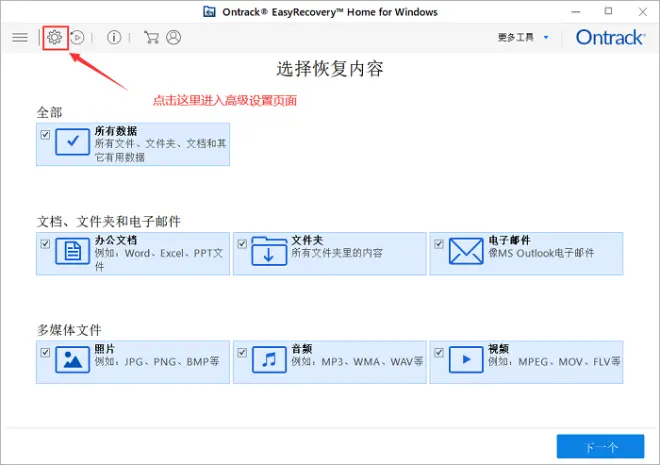Click the 下一个 button

[x=600, y=446]
